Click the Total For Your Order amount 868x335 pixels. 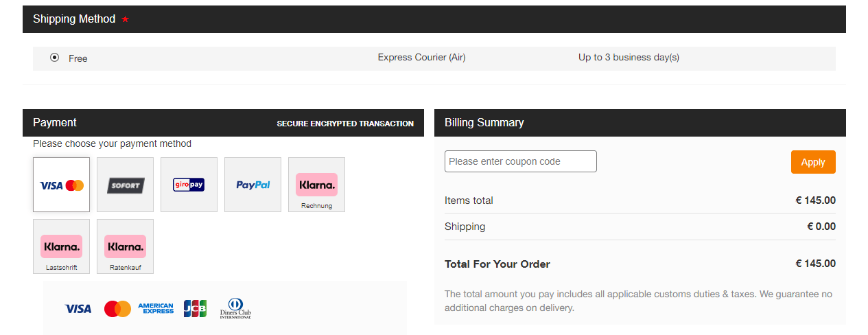[816, 264]
